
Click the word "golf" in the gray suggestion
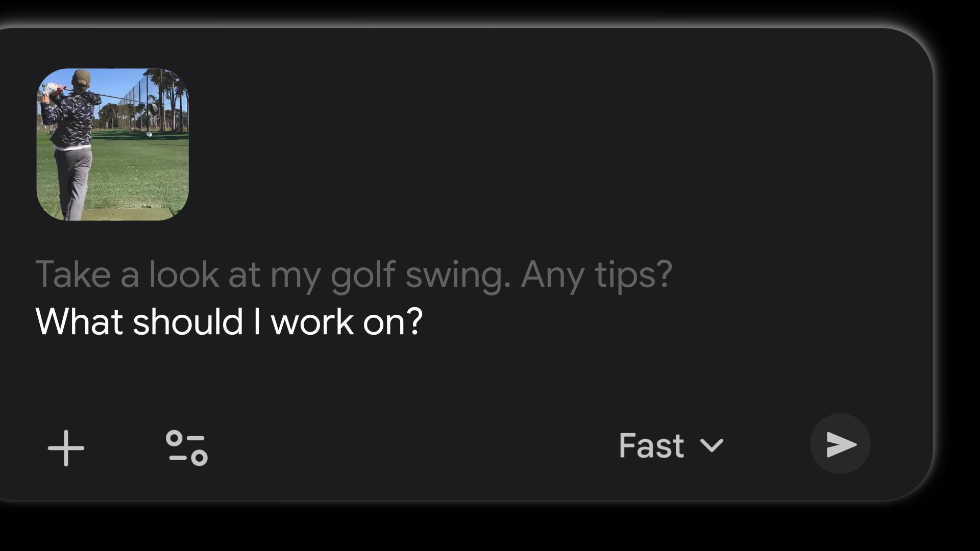[363, 274]
